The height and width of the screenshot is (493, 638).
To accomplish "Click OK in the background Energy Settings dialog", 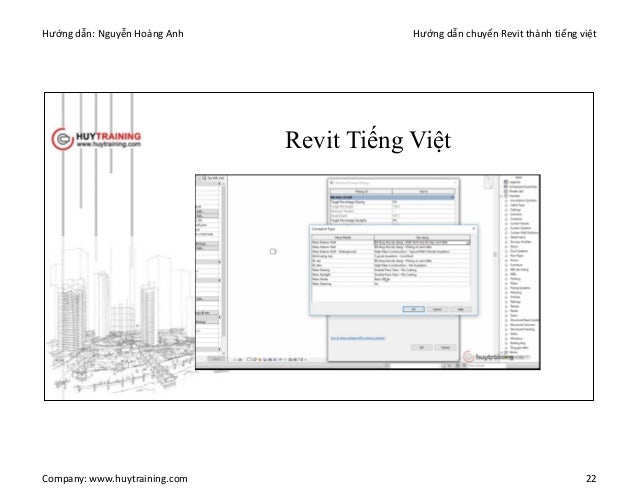I will pos(422,347).
